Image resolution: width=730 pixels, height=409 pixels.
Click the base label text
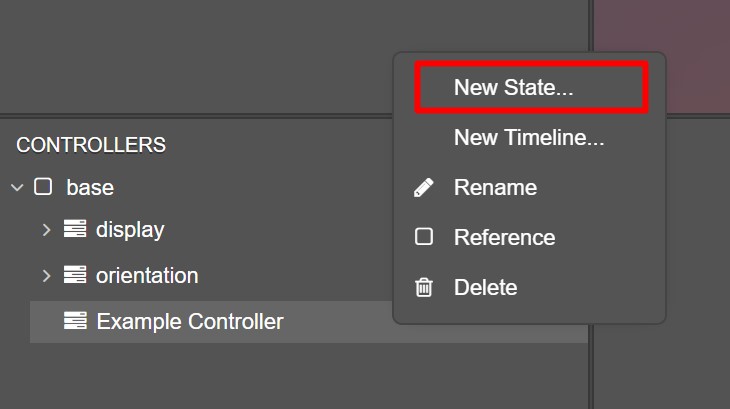tap(90, 188)
